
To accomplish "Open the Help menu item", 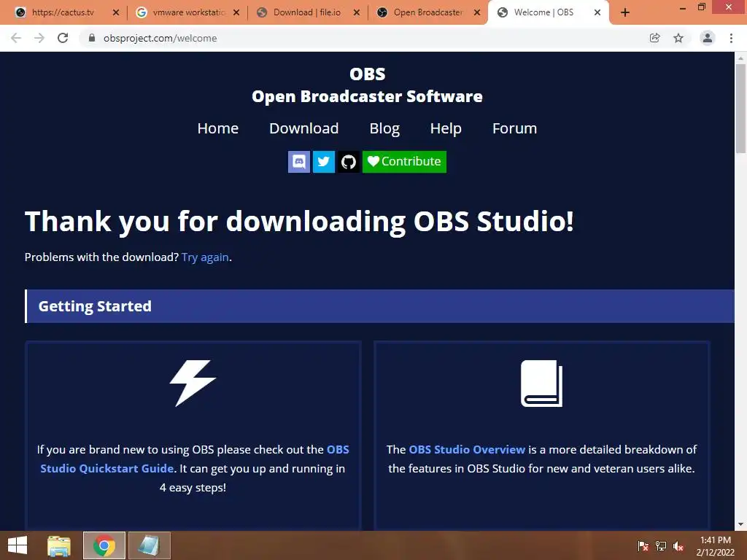I will tap(446, 128).
